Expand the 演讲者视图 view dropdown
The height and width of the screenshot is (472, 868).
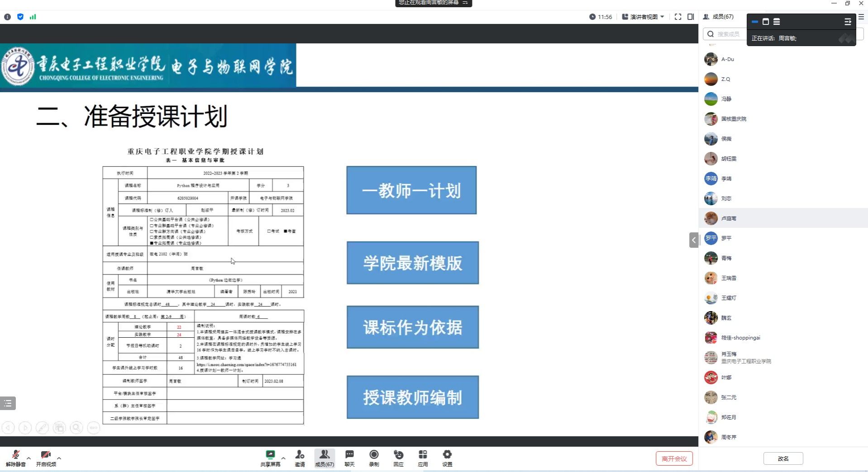pos(643,17)
